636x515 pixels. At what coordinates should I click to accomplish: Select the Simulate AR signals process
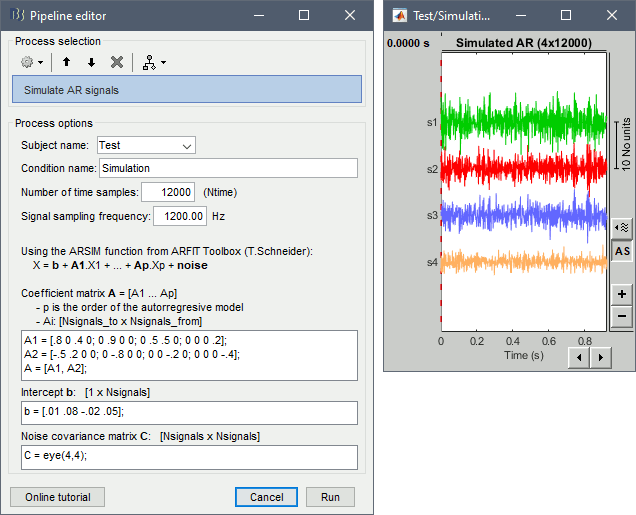186,90
